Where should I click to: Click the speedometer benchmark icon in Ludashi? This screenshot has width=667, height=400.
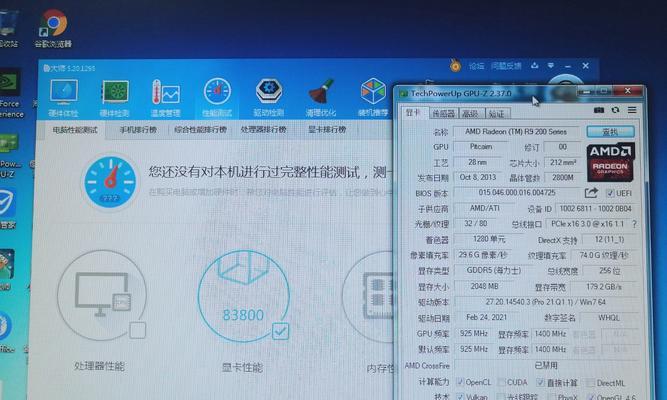click(x=110, y=182)
